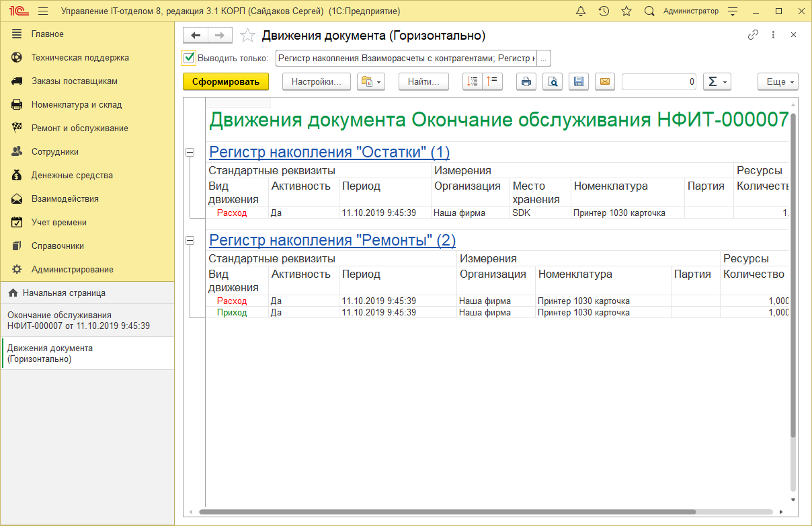Open the print preview icon

coord(552,81)
